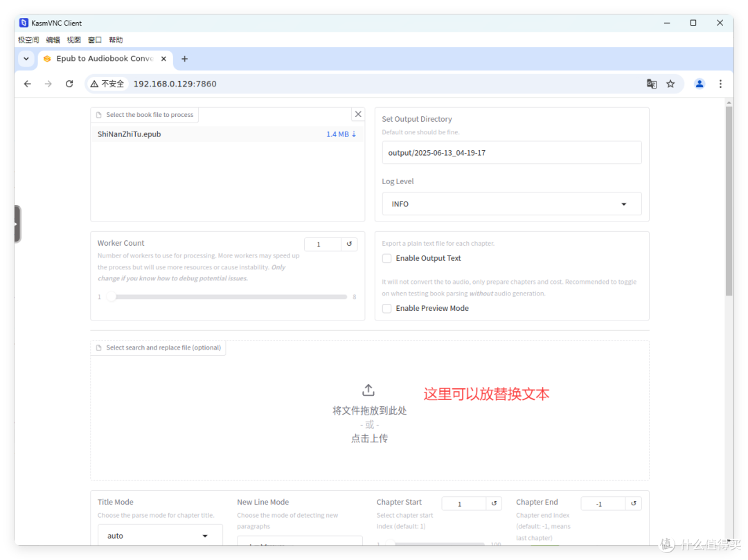
Task: Download ShiNanZhiTu.epub via 1.4 MB link
Action: point(341,134)
